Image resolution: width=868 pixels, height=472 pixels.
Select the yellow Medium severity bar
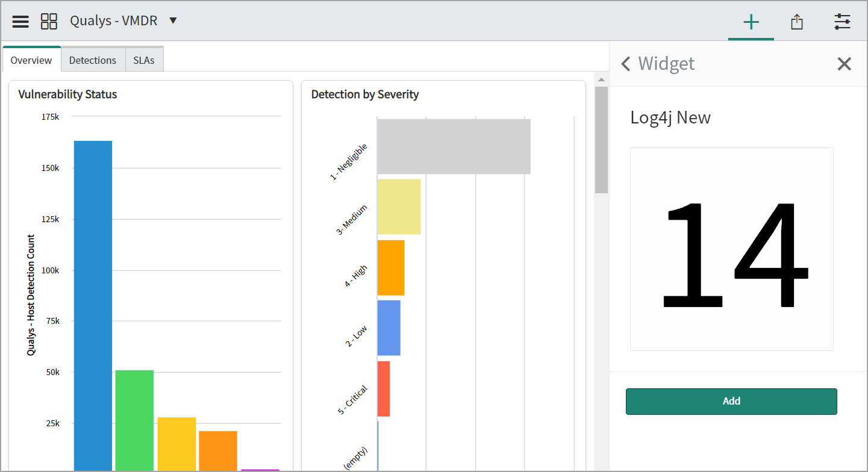click(x=399, y=206)
